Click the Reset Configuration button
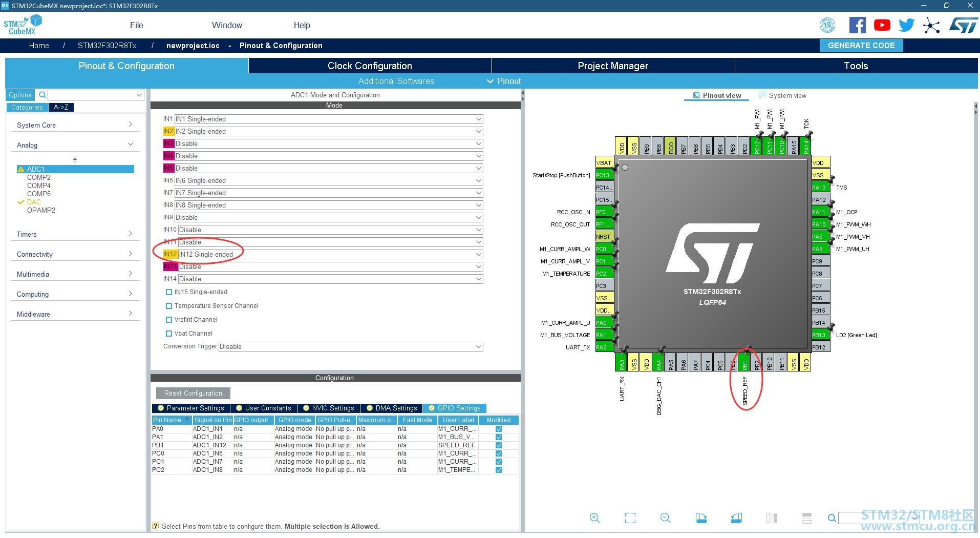This screenshot has height=538, width=980. click(193, 394)
